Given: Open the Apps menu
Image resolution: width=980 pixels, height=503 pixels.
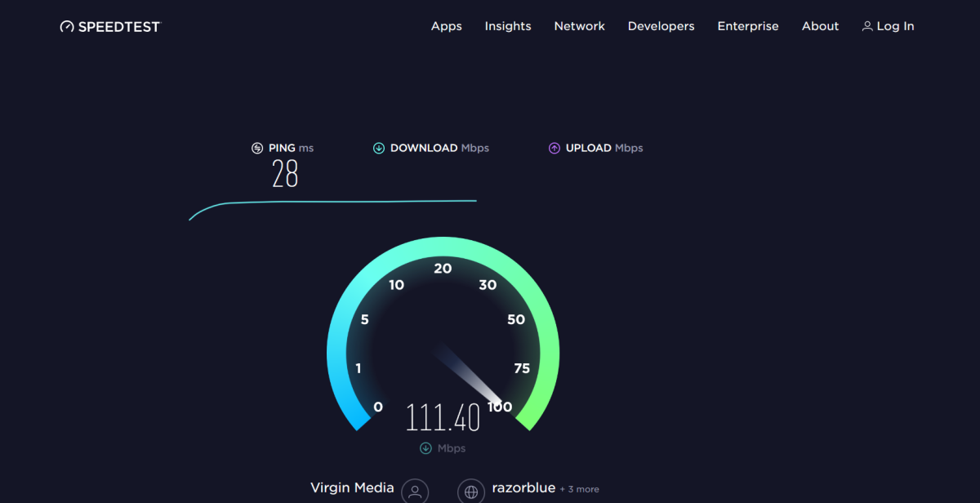Looking at the screenshot, I should (447, 26).
